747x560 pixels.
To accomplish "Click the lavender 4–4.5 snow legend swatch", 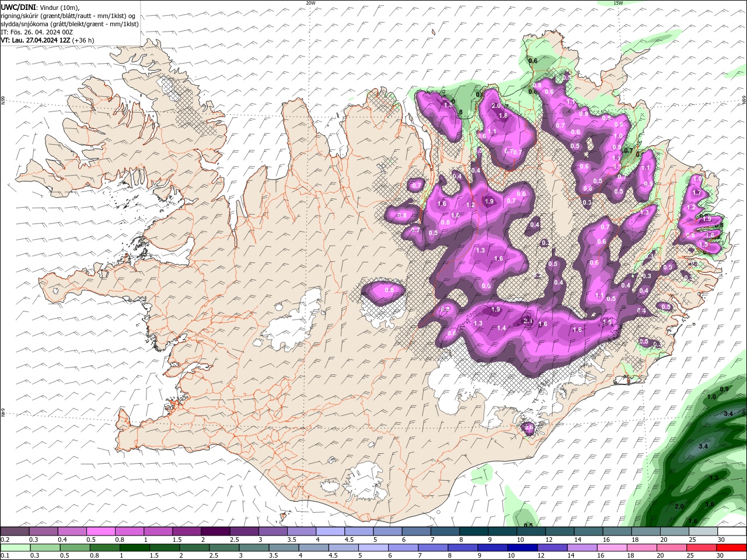I will (x=330, y=531).
